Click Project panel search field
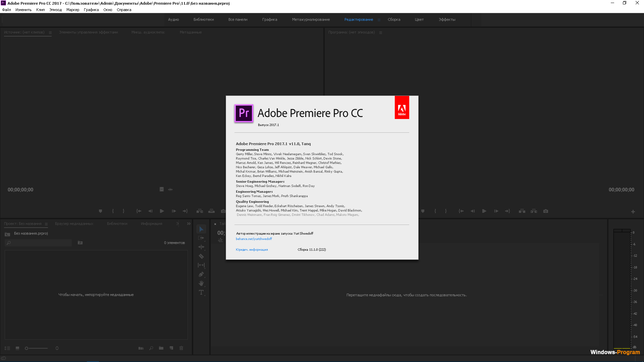The image size is (644, 362). pos(38,243)
